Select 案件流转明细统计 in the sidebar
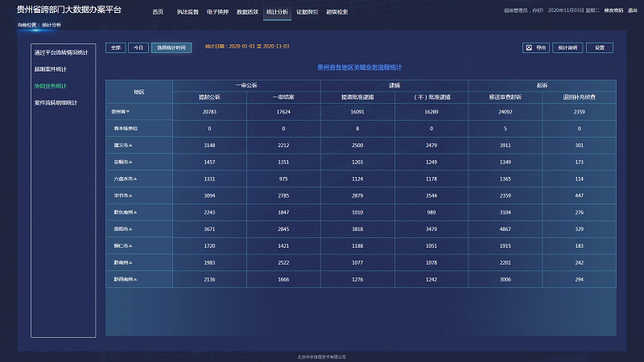Viewport: 644px width, 362px height. (x=56, y=102)
